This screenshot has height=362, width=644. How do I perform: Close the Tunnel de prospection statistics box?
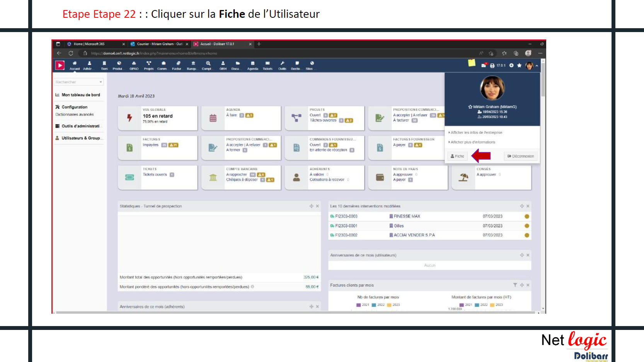pyautogui.click(x=317, y=206)
